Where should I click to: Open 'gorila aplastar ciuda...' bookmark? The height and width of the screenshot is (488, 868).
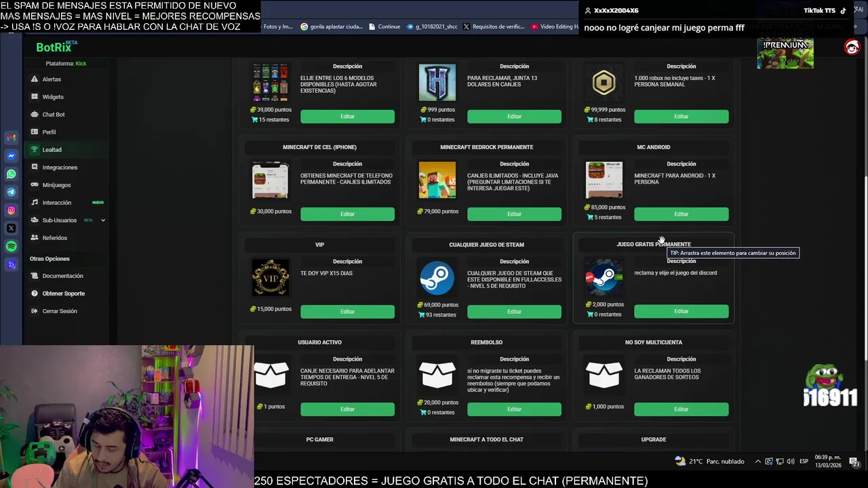click(x=331, y=26)
